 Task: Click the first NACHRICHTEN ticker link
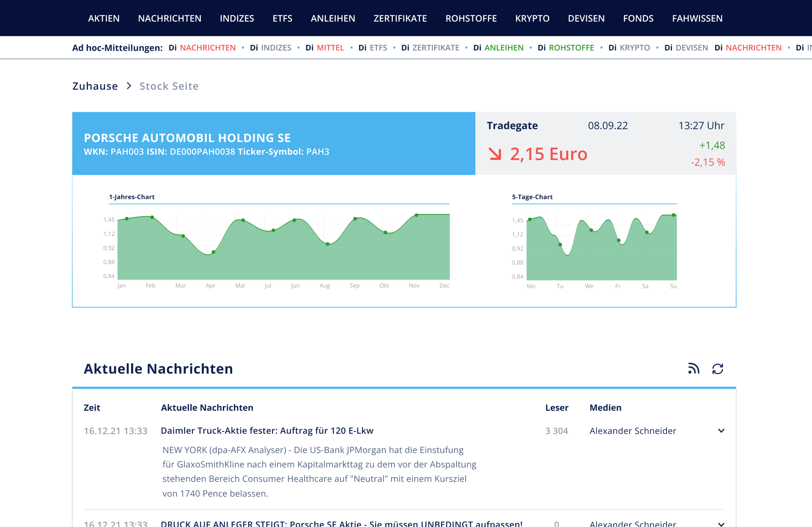pyautogui.click(x=208, y=48)
